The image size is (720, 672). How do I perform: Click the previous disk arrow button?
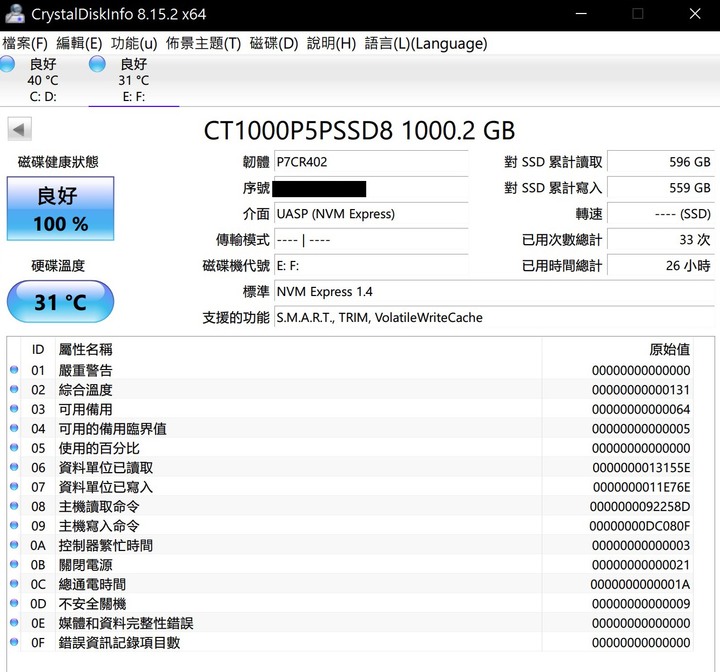19,129
